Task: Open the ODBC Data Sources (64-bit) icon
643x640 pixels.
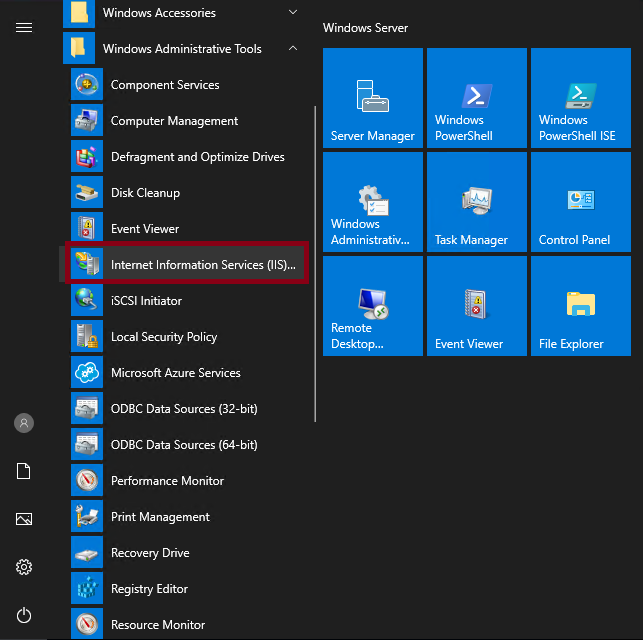Action: coord(87,444)
